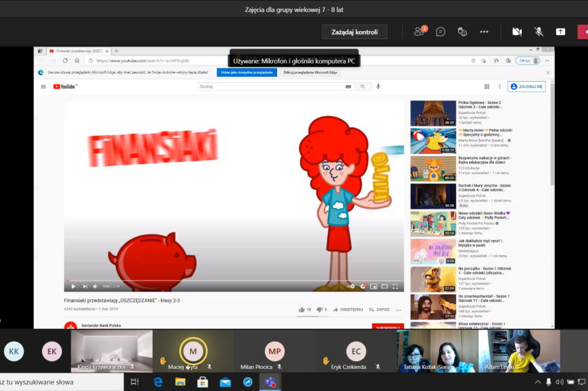Select participant KK avatar
The width and height of the screenshot is (588, 391).
click(x=14, y=351)
